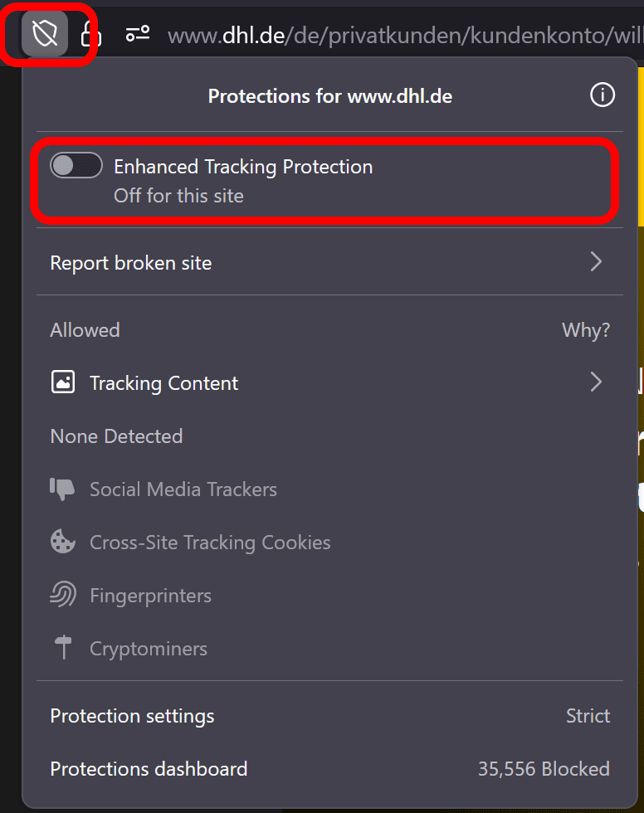Open Protection settings
Image resolution: width=644 pixels, height=813 pixels.
(x=133, y=716)
